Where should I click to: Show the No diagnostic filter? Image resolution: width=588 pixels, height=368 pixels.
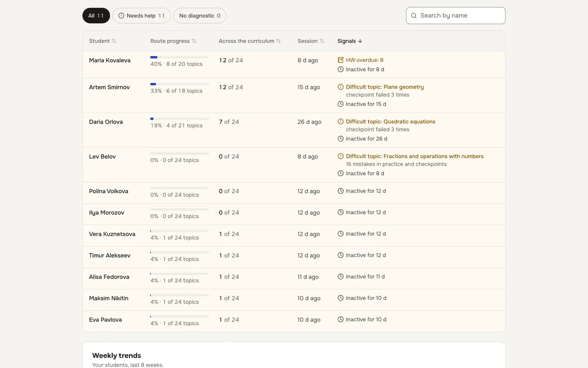[200, 15]
